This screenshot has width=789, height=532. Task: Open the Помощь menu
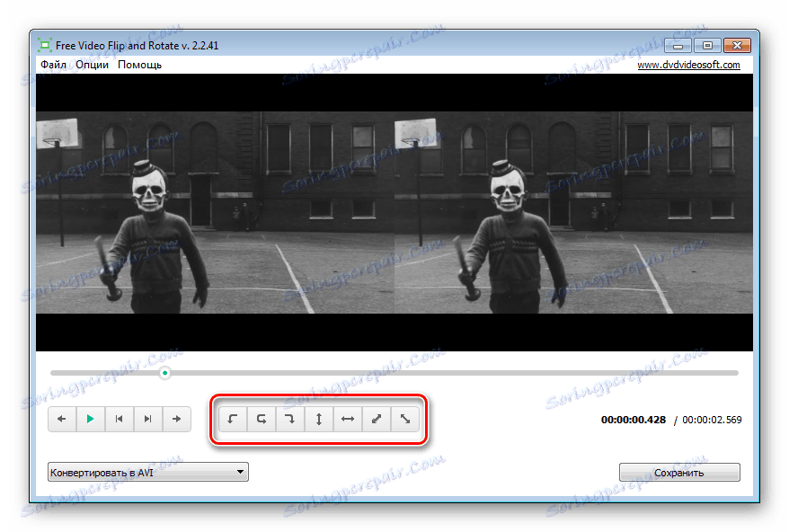[140, 65]
